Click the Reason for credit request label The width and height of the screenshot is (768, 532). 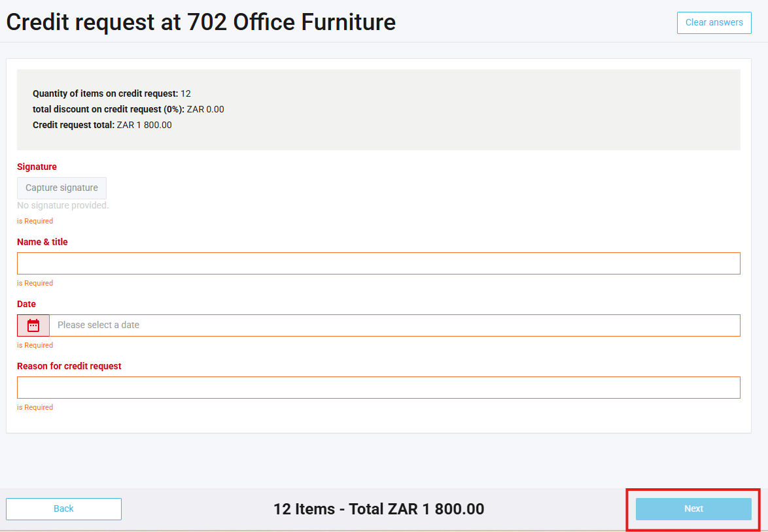69,366
